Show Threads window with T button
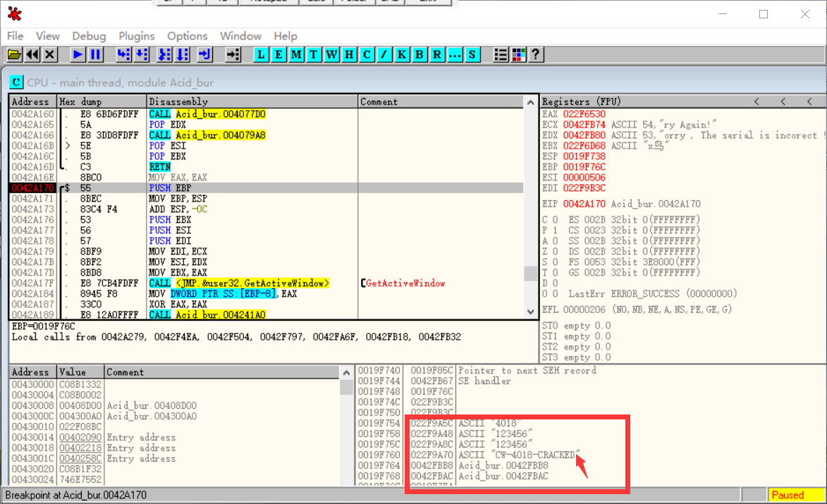Image resolution: width=827 pixels, height=504 pixels. 314,54
